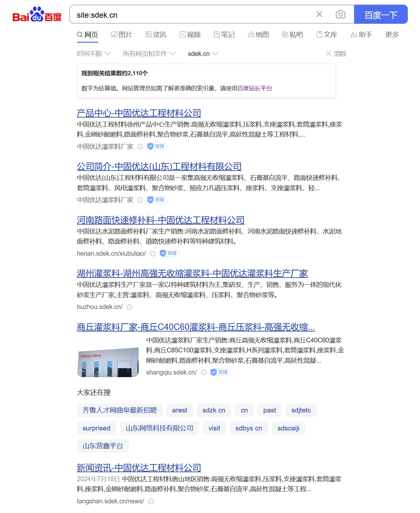Image resolution: width=420 pixels, height=513 pixels.
Task: Click huzhou.sdek.cn/ source URL
Action: pyautogui.click(x=100, y=307)
